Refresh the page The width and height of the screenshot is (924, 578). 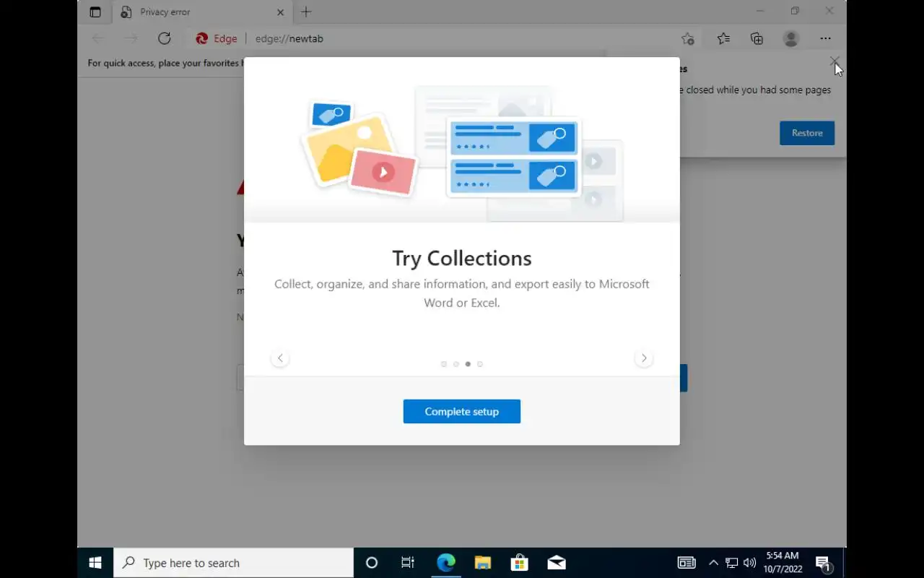pos(164,38)
